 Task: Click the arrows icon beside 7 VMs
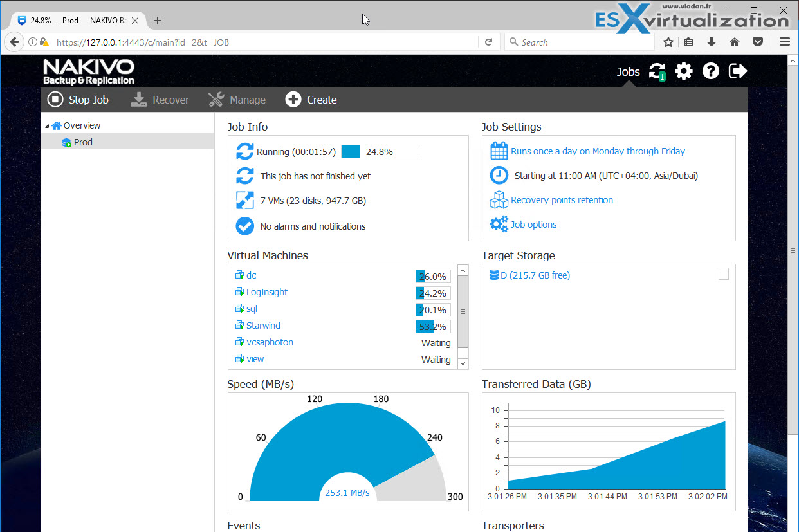coord(245,201)
